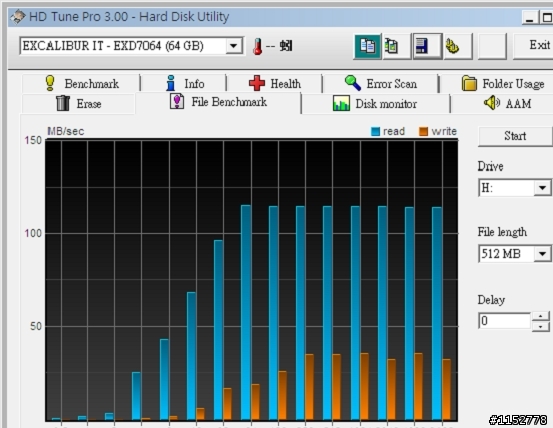Click the Folder Usage folder icon
Image resolution: width=553 pixels, height=428 pixels.
click(x=469, y=84)
